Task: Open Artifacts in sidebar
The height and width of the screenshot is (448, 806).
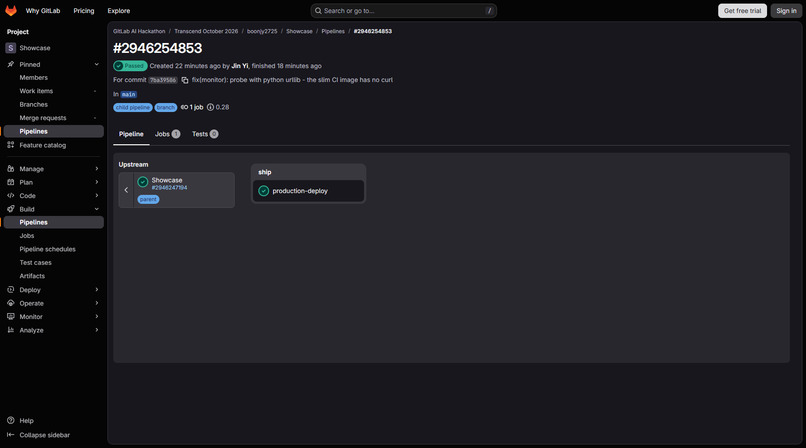Action: (x=53, y=276)
